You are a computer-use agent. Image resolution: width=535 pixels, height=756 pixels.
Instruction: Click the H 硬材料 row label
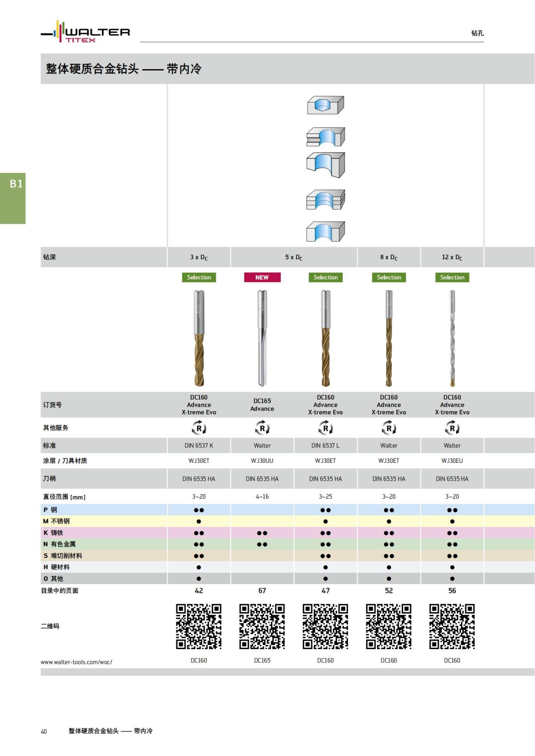(56, 567)
